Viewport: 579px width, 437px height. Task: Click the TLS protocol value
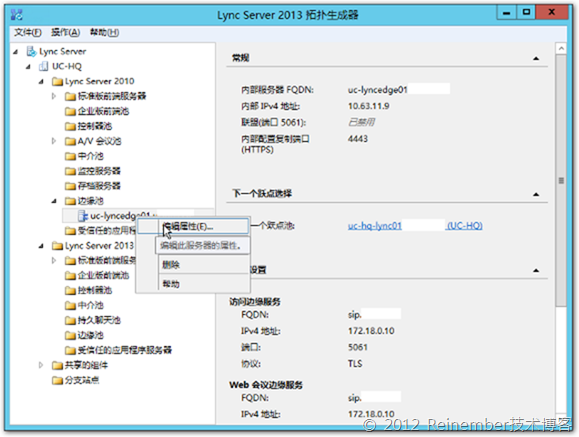[355, 363]
